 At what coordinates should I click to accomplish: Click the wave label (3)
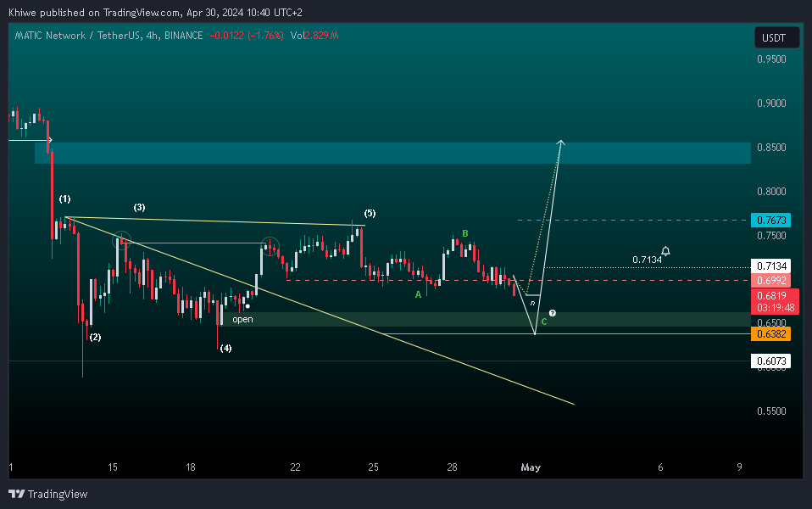139,207
